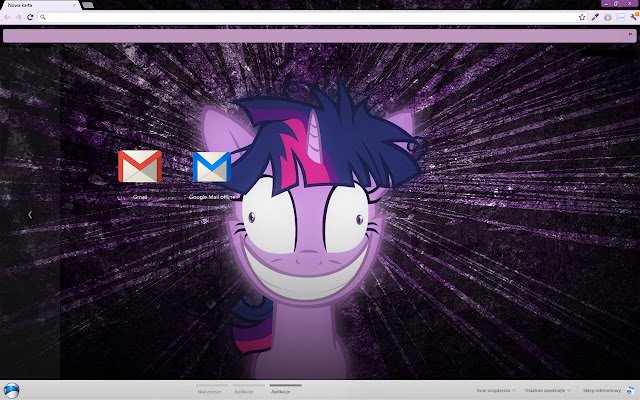
Task: Open the Chrome logo in the bottom-left corner
Action: [x=11, y=390]
